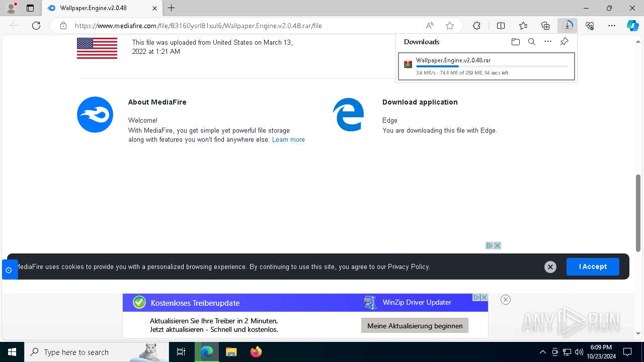Open the Extensions puzzle icon

click(x=476, y=26)
